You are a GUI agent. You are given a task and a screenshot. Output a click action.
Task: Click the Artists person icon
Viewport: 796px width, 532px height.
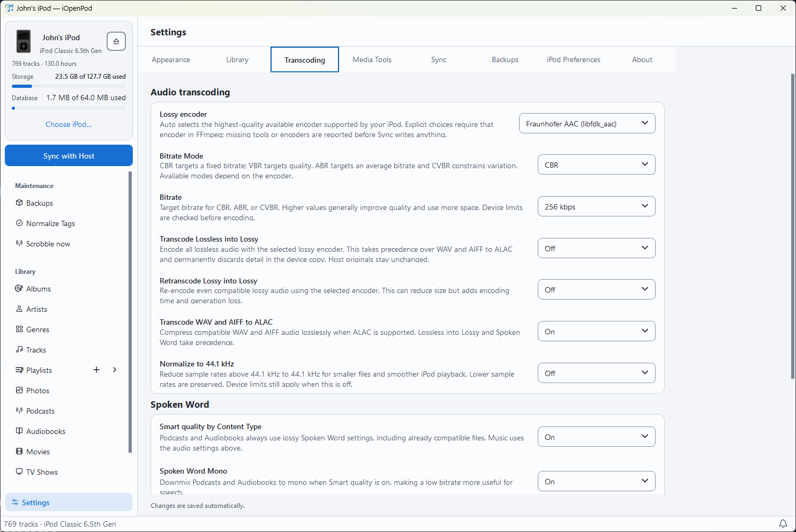pos(19,309)
